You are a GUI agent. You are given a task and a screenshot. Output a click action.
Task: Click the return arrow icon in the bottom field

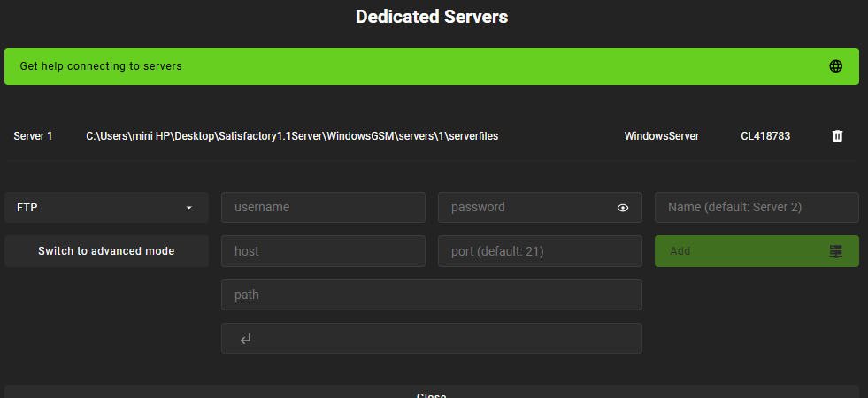coord(245,338)
